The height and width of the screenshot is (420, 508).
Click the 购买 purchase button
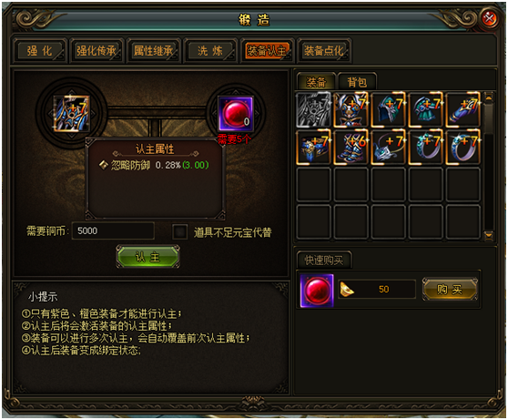click(x=450, y=289)
